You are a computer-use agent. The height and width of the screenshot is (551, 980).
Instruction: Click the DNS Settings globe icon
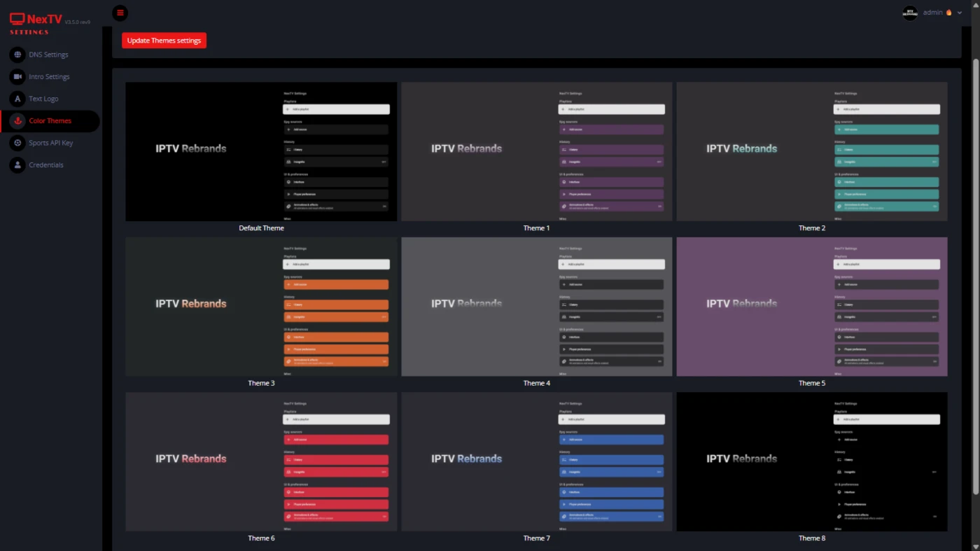(x=17, y=55)
